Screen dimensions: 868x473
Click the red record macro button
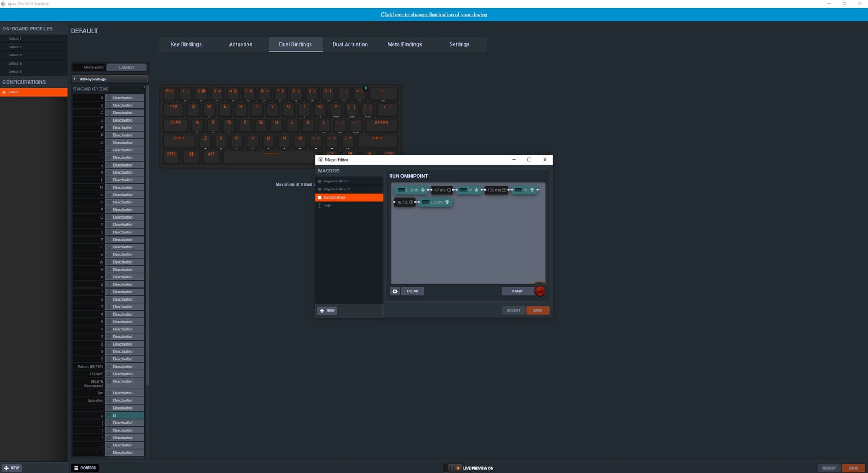coord(539,291)
